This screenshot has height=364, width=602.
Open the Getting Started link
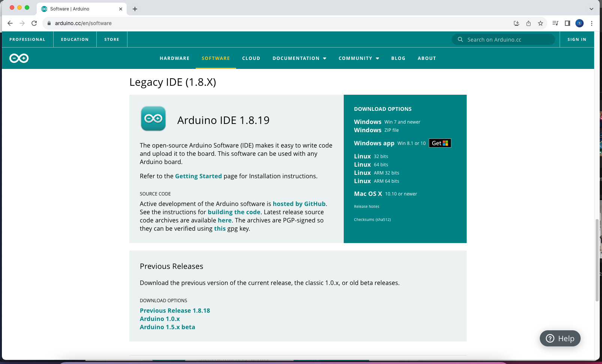[x=198, y=176]
